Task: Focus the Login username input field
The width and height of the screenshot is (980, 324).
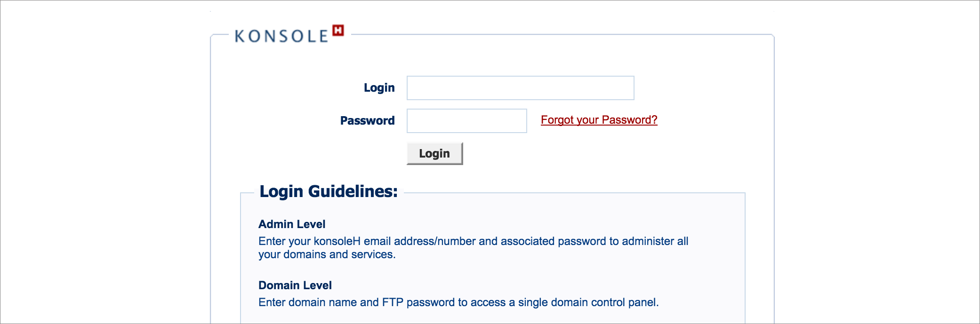Action: point(520,88)
